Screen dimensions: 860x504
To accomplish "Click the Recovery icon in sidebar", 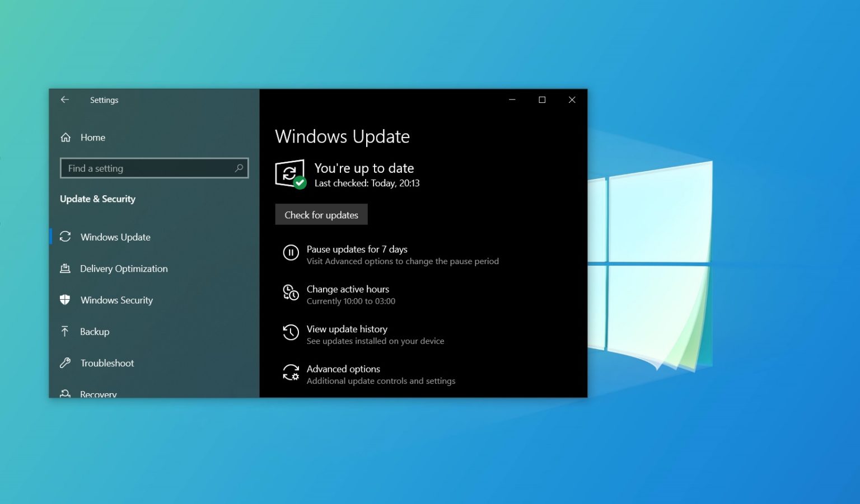I will [x=66, y=394].
